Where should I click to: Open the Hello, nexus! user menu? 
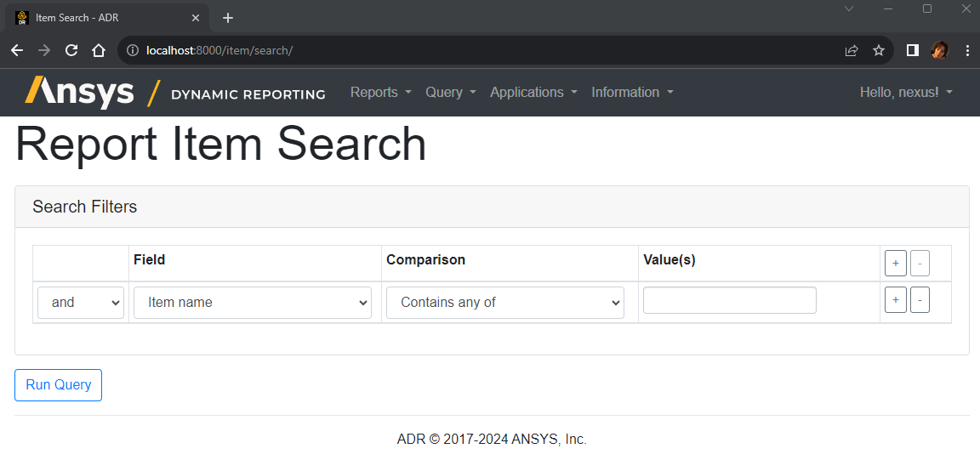tap(906, 93)
